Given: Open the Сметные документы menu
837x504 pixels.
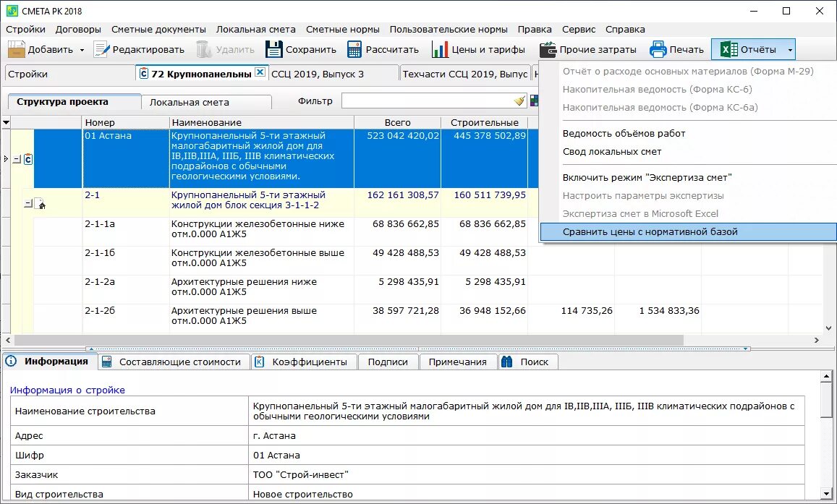Looking at the screenshot, I should tap(158, 30).
